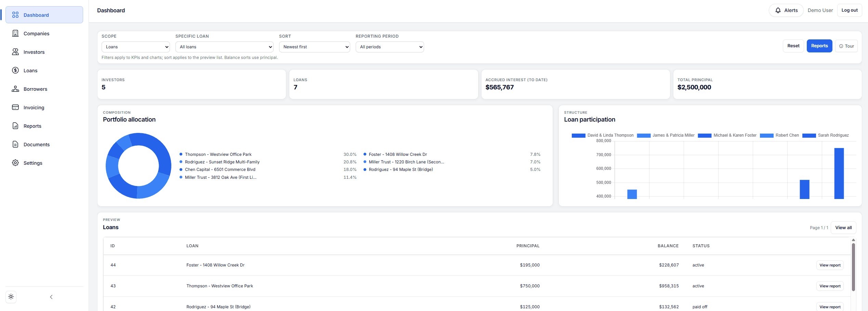Open the Scope dropdown showing Loans
This screenshot has height=311, width=868.
(x=135, y=47)
